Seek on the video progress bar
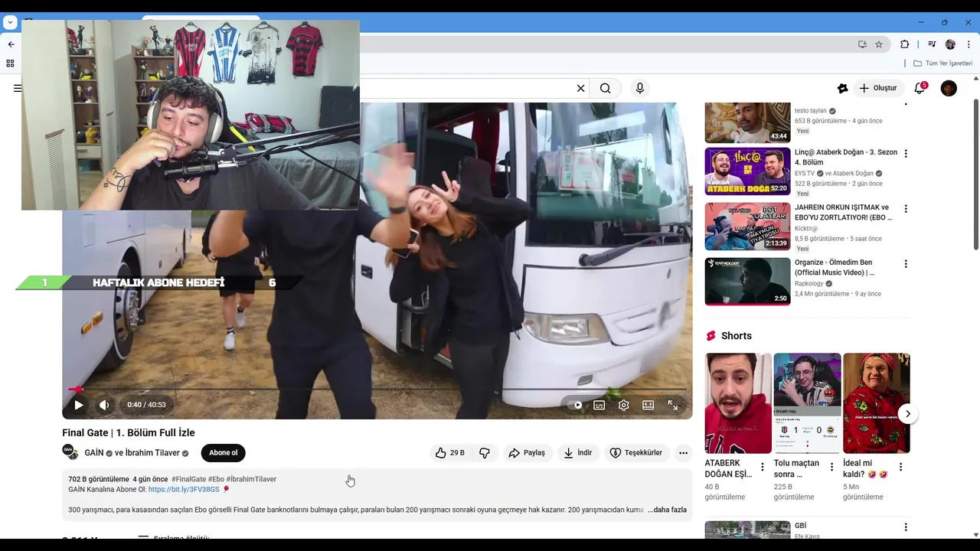The height and width of the screenshot is (551, 980). point(377,389)
